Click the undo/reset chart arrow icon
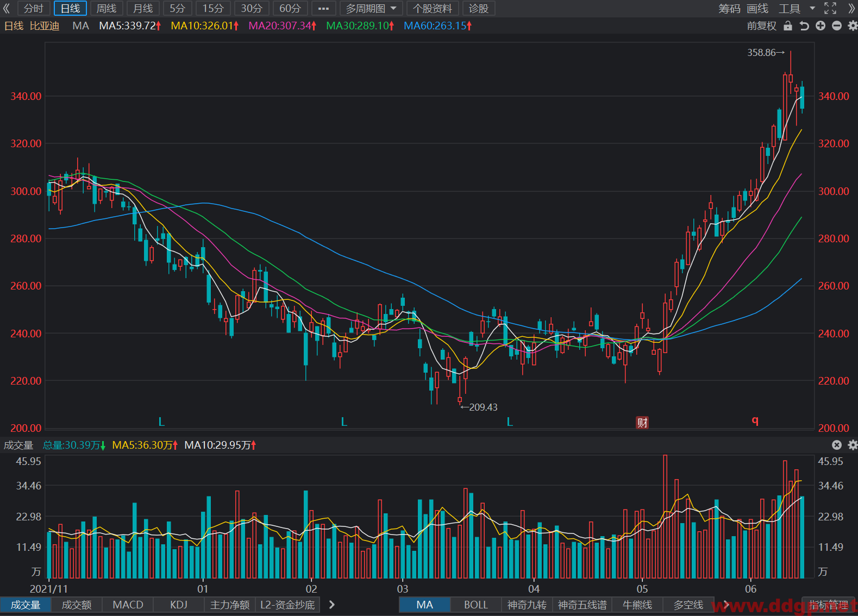 click(x=804, y=26)
